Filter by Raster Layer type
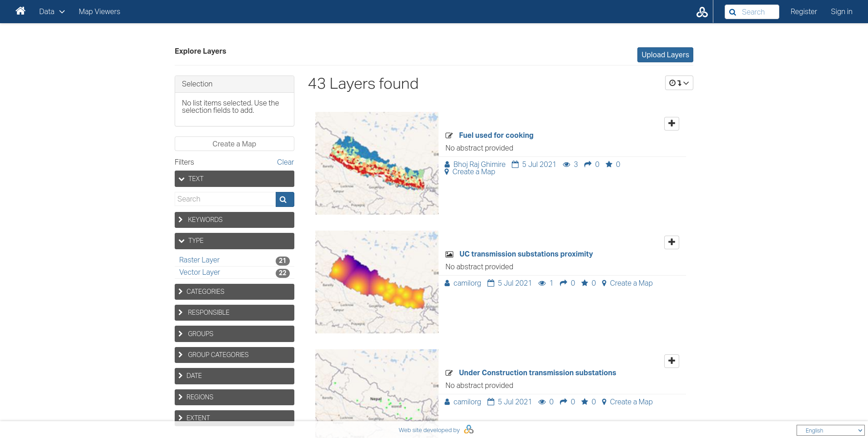 (x=199, y=260)
